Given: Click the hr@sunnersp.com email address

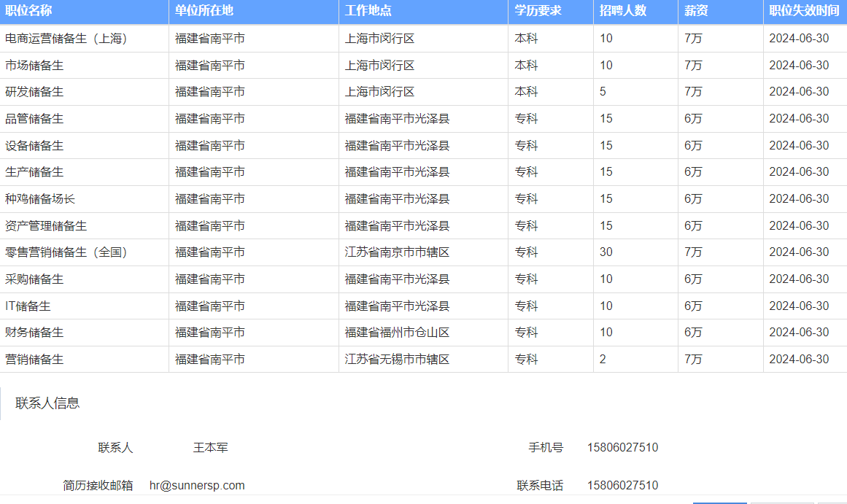Looking at the screenshot, I should (197, 486).
